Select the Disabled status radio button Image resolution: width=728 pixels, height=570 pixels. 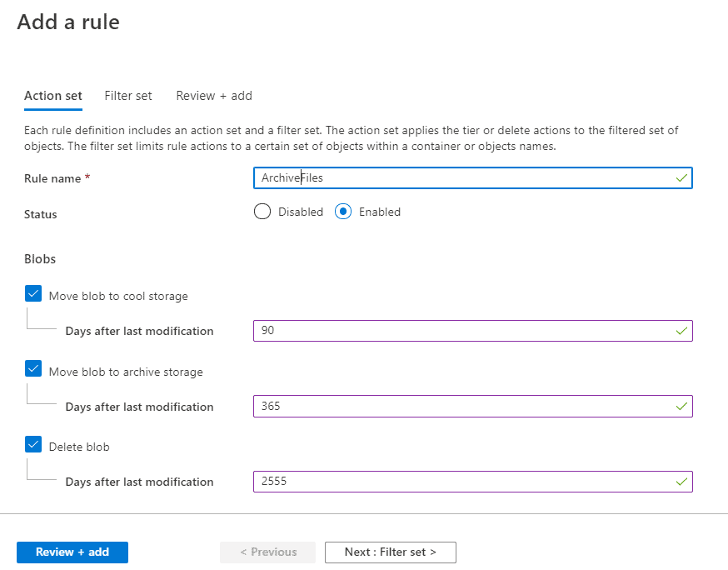point(262,212)
